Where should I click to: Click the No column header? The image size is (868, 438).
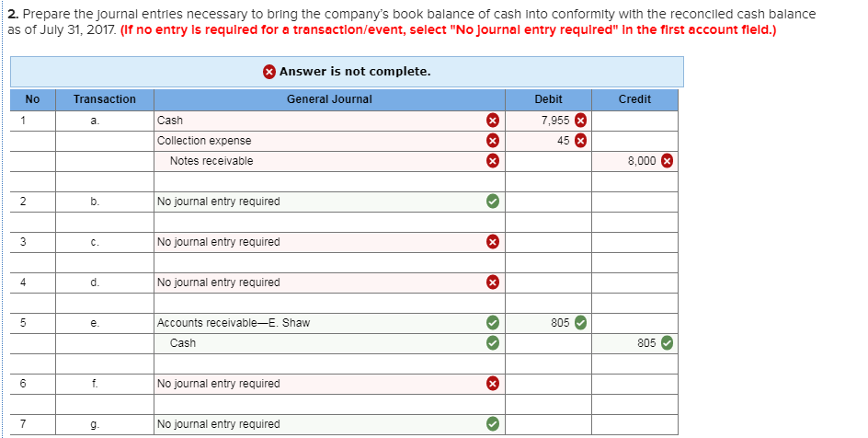pos(33,99)
